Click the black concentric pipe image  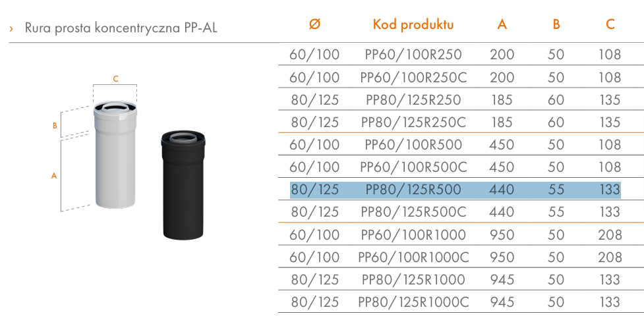183,185
